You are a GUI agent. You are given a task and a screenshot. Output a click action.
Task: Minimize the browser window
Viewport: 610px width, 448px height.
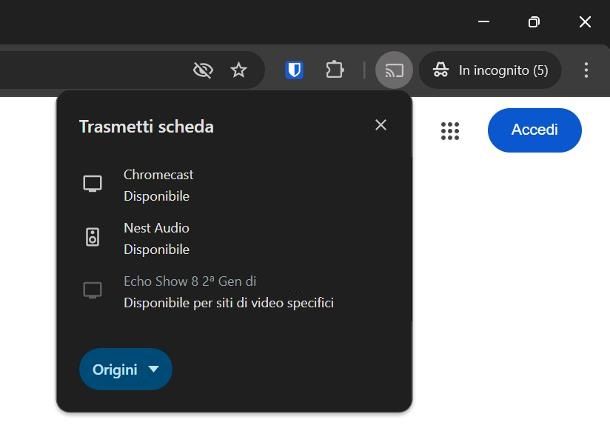coord(484,22)
